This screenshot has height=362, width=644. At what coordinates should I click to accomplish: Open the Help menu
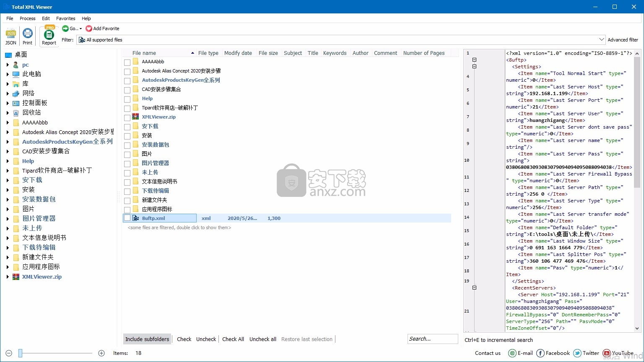point(86,18)
